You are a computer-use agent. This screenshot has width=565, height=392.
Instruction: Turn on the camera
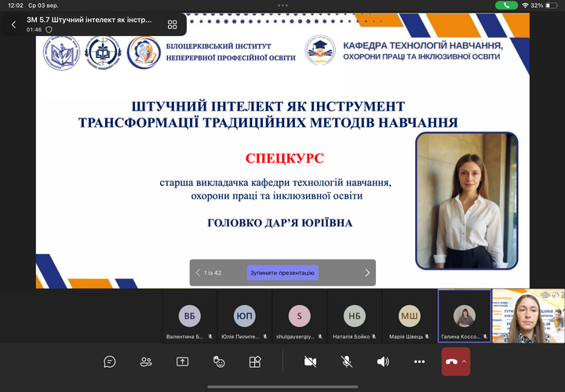pos(310,361)
